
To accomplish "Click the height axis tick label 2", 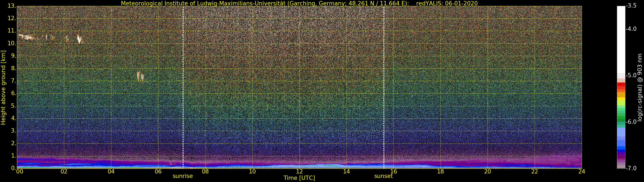I will [x=13, y=143].
